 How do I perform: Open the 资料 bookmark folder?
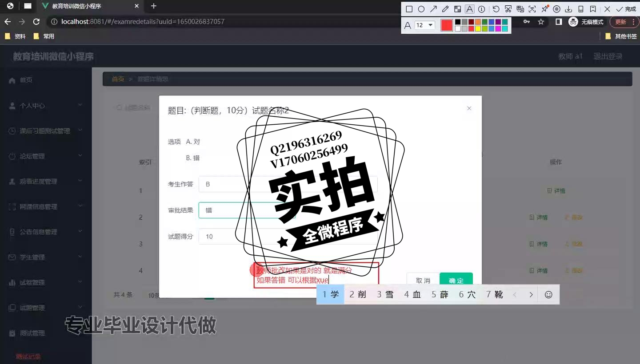pyautogui.click(x=15, y=36)
